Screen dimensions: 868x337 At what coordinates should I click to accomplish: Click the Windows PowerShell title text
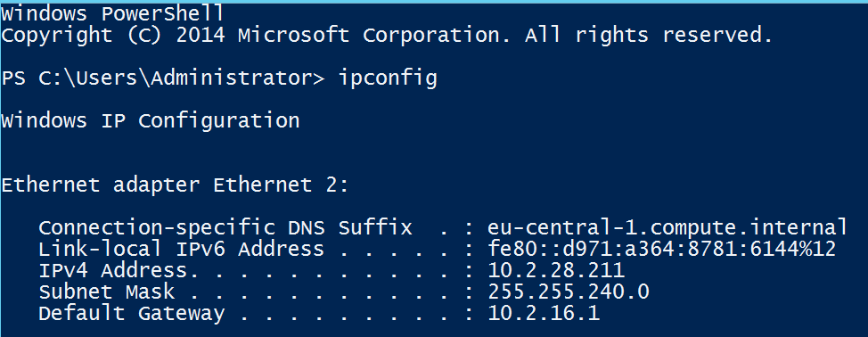click(112, 13)
